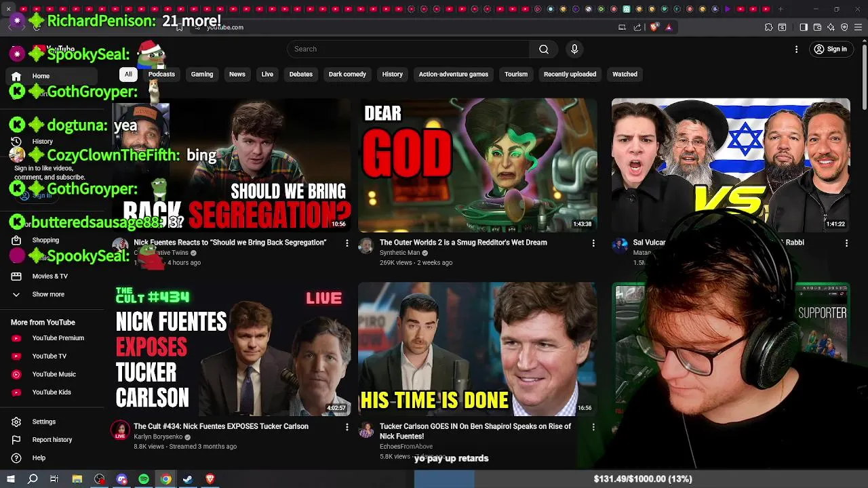Open the browser extensions puzzle icon
The image size is (868, 488).
768,27
